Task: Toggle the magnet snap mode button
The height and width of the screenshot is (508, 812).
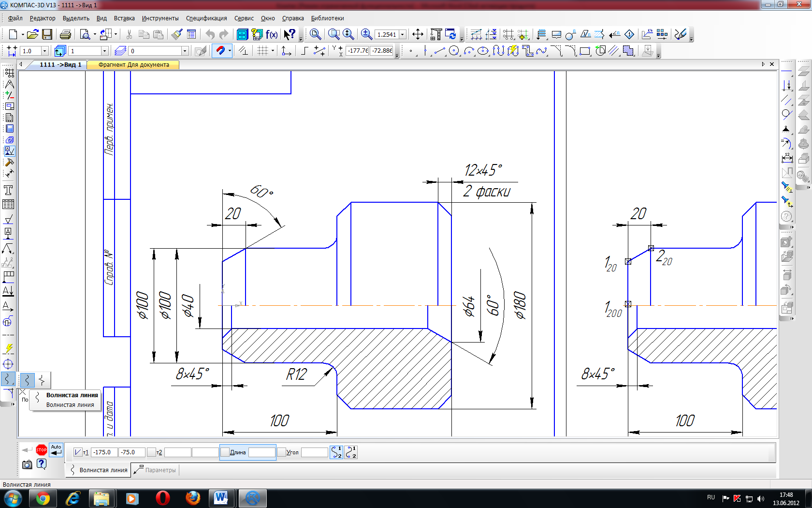Action: 220,51
